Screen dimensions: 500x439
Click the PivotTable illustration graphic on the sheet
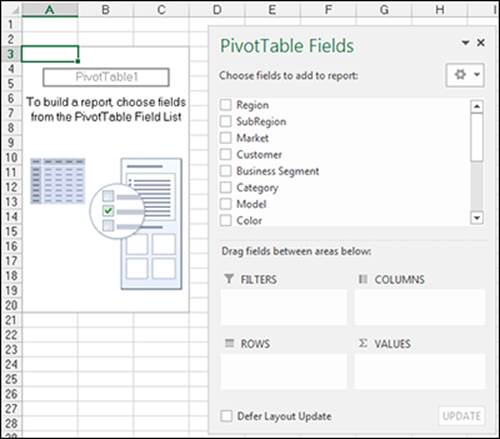click(x=106, y=223)
